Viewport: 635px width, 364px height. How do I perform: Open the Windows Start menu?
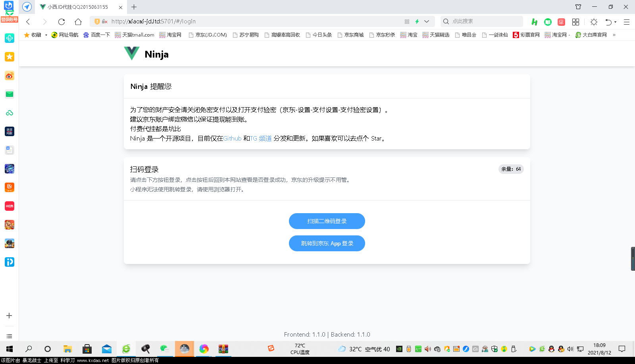10,349
